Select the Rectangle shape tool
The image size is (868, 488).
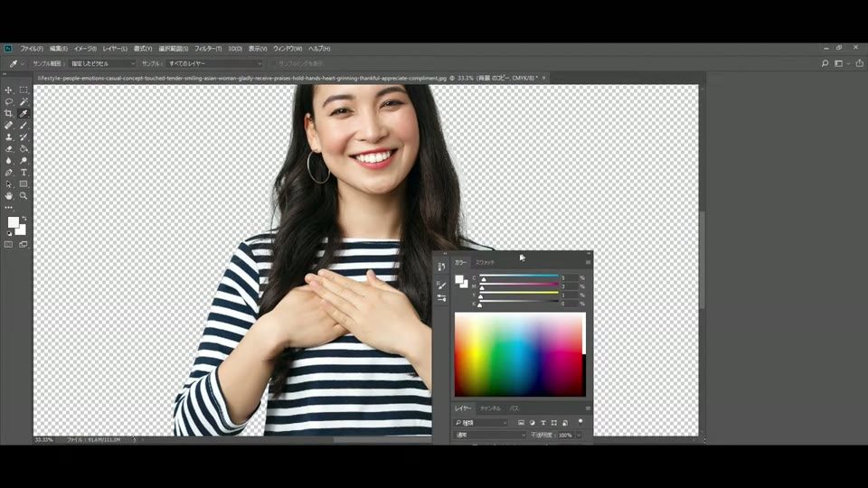click(24, 184)
